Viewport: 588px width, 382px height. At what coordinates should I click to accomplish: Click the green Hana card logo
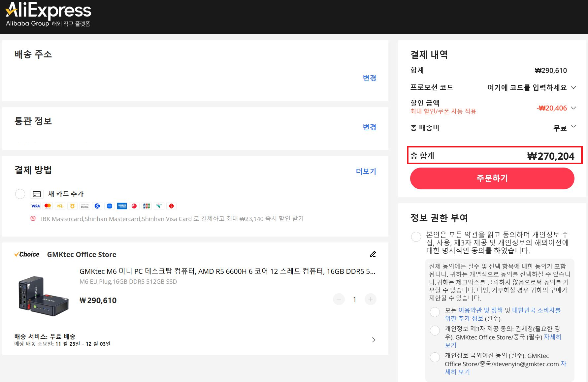click(159, 206)
